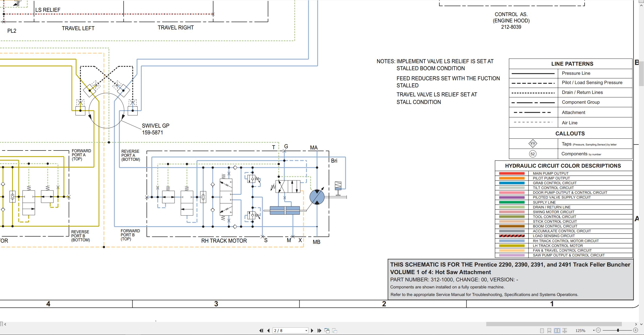Click the CALLOUTS heading

coord(570,133)
